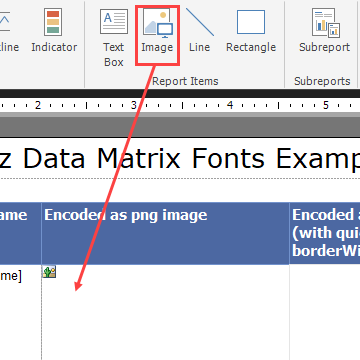The width and height of the screenshot is (360, 360).
Task: Click the Data Matrix Fonts title text
Action: click(180, 158)
